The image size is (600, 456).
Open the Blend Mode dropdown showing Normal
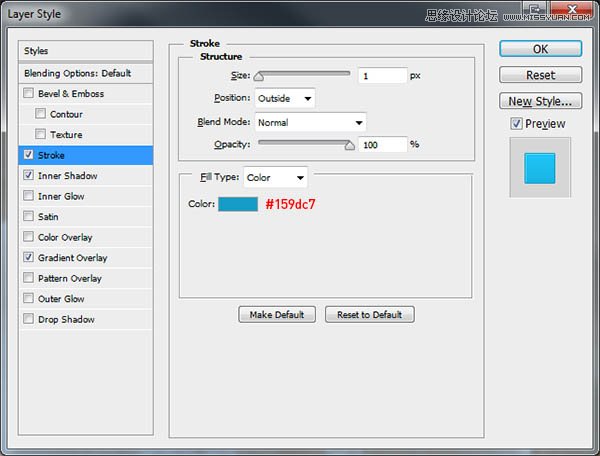[x=310, y=122]
